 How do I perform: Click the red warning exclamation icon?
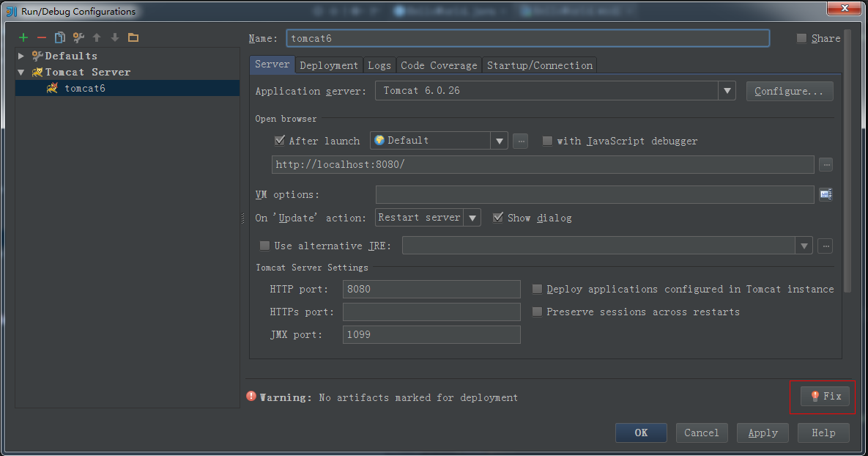tap(251, 396)
